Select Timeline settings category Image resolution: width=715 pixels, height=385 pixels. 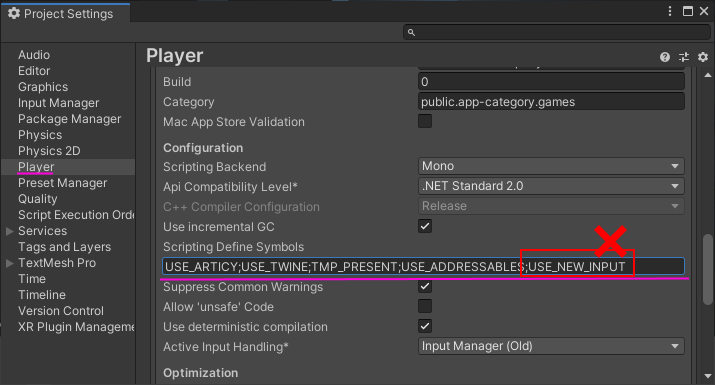[x=42, y=295]
